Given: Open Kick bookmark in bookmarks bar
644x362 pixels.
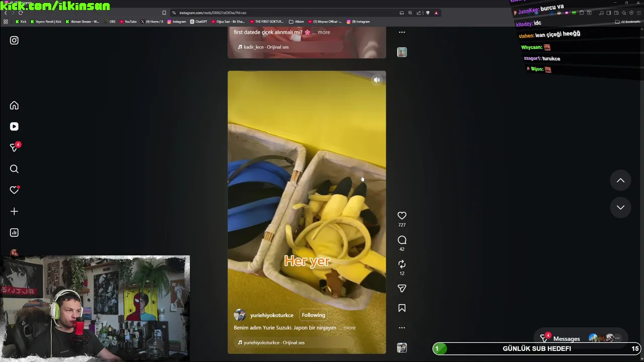Looking at the screenshot, I should [x=21, y=22].
